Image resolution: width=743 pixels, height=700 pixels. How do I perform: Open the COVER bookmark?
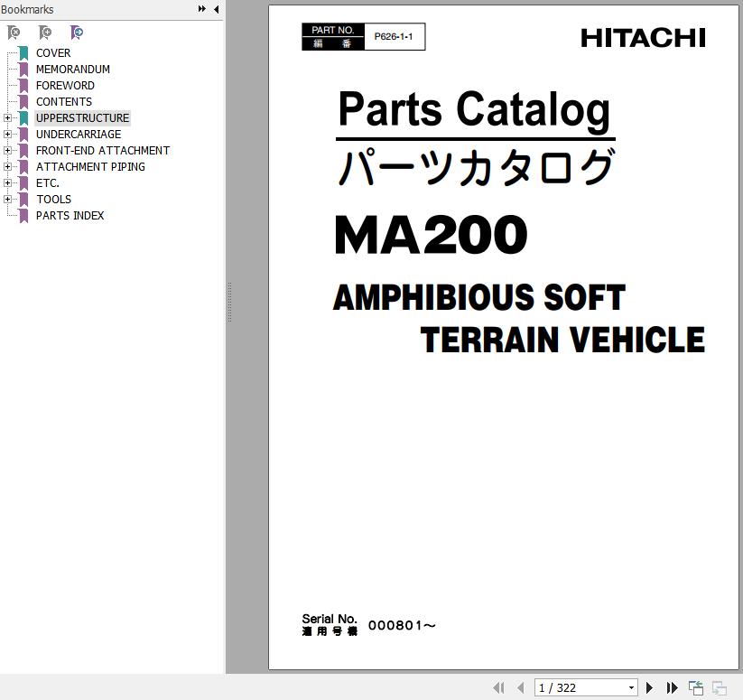click(x=53, y=53)
